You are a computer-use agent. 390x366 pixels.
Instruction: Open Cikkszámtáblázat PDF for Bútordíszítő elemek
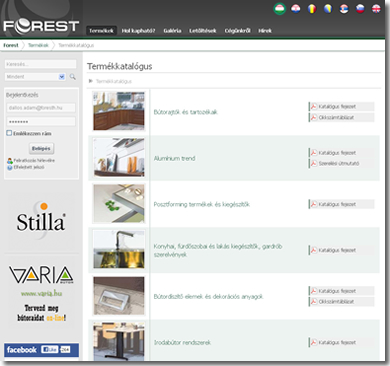(341, 302)
